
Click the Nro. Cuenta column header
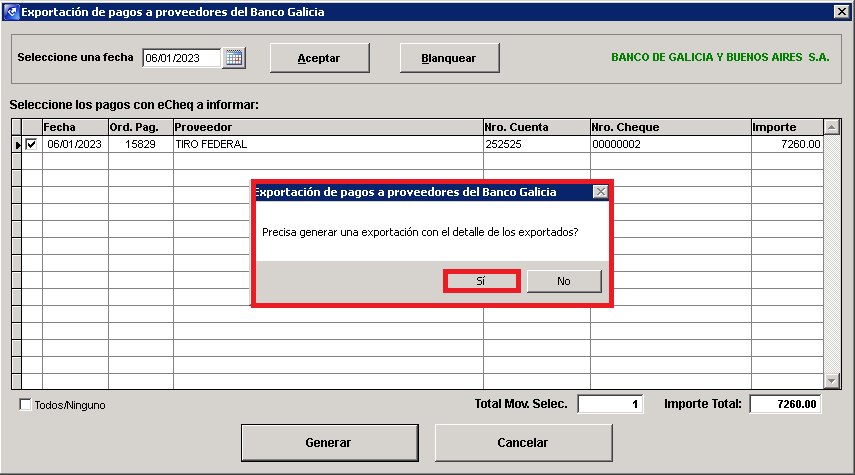(x=537, y=127)
